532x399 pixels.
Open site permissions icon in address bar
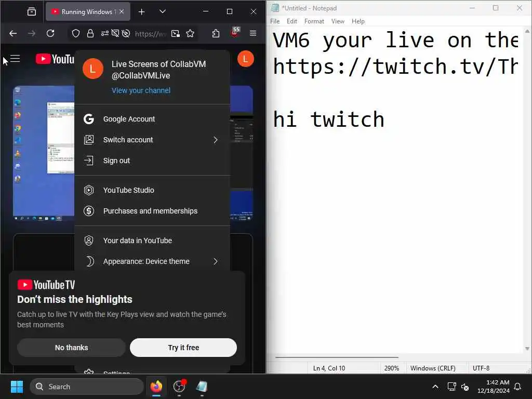tap(105, 33)
